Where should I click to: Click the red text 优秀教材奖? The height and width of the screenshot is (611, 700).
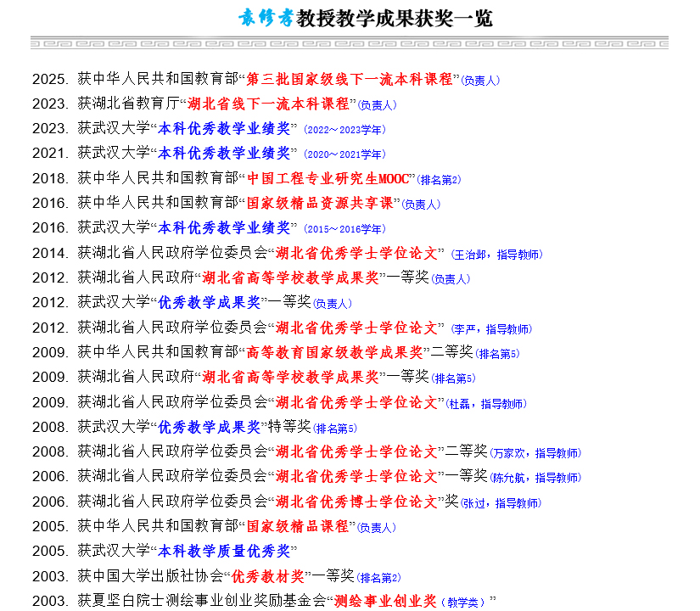(267, 576)
